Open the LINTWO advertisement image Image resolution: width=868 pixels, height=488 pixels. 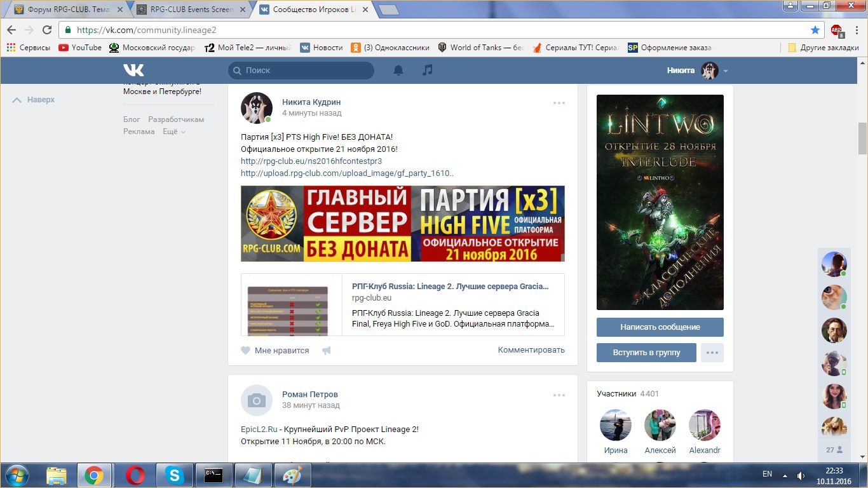pyautogui.click(x=660, y=202)
